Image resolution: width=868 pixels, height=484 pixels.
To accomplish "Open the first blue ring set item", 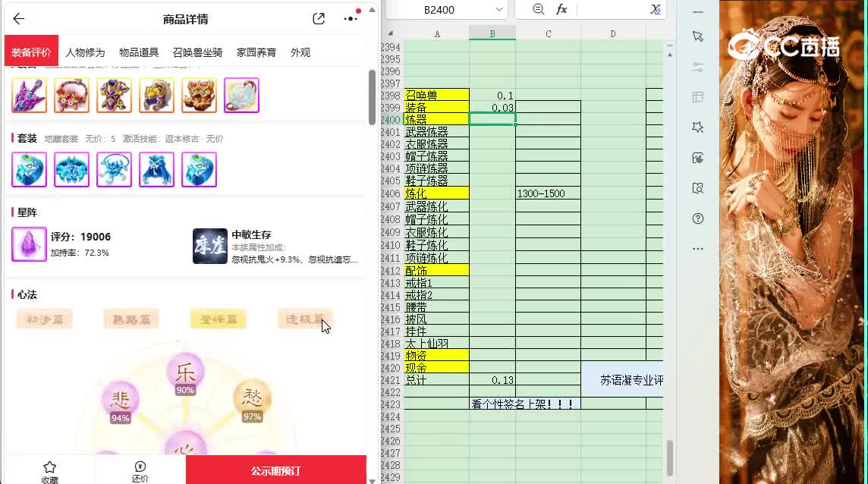I will [x=29, y=169].
